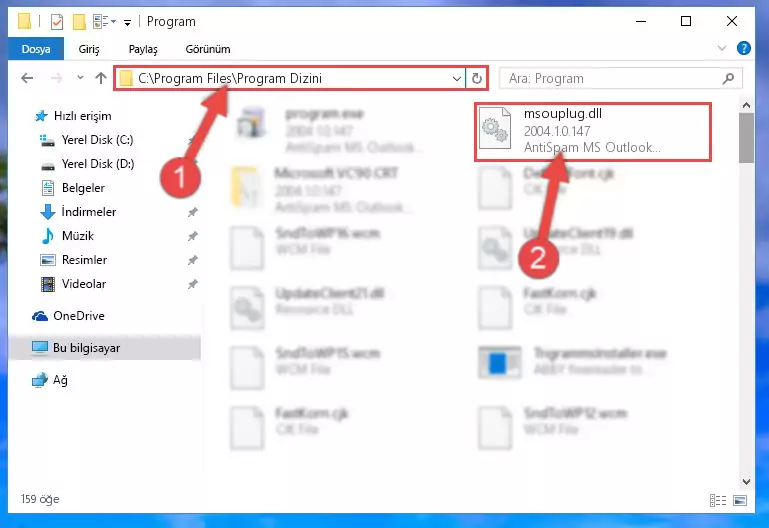
Task: Open the recent locations dropdown arrow
Action: [80, 77]
